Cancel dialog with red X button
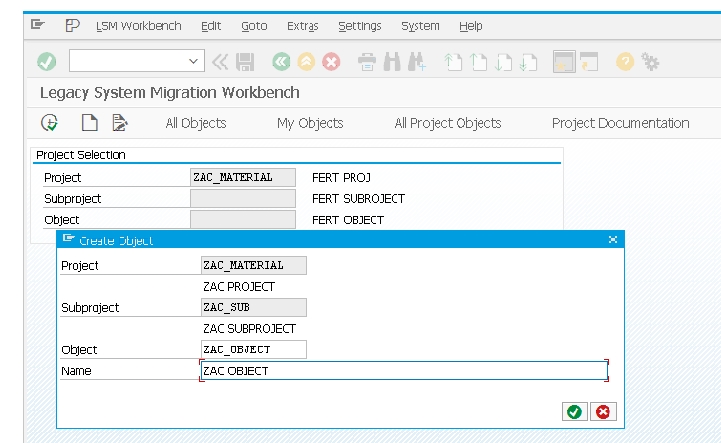 coord(603,412)
